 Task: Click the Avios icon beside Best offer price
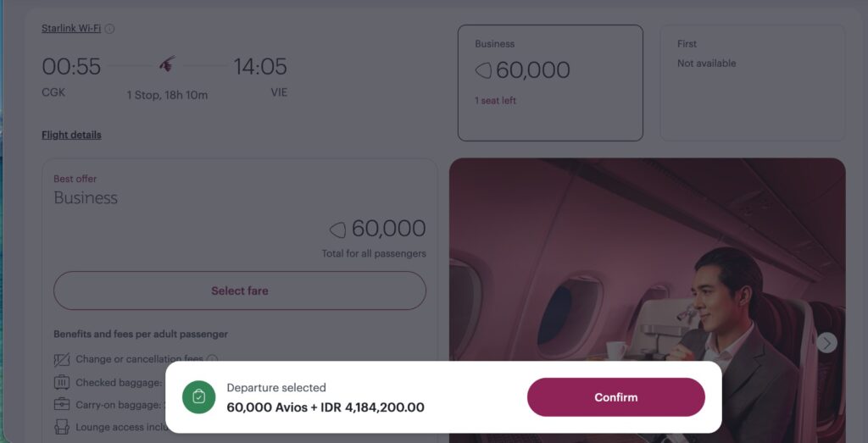[x=337, y=230]
